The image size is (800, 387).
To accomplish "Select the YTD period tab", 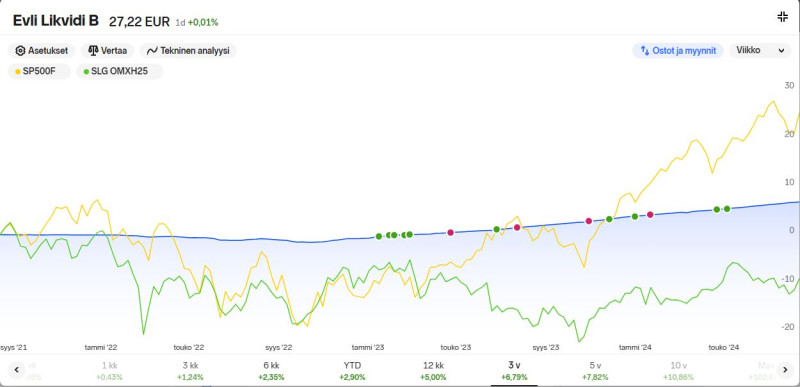I will pyautogui.click(x=352, y=371).
